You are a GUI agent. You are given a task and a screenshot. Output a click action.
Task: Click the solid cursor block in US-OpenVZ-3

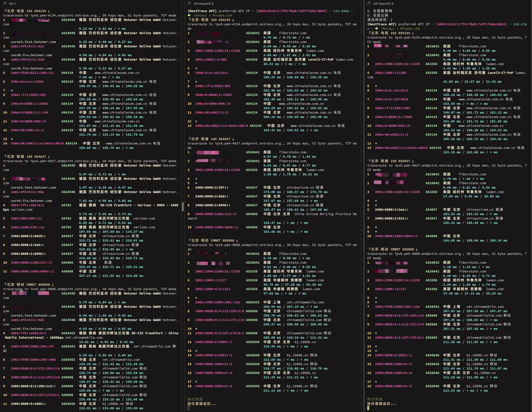pos(368,408)
